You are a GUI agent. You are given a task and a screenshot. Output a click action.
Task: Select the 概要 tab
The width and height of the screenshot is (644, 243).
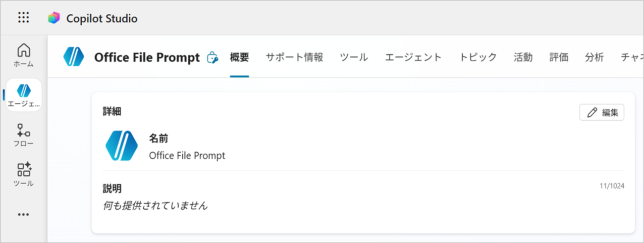[239, 57]
